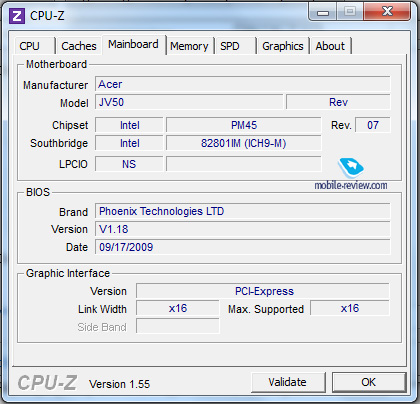The width and height of the screenshot is (420, 404).
Task: Select BIOS brand Phoenix Technologies LTD
Action: tap(242, 211)
